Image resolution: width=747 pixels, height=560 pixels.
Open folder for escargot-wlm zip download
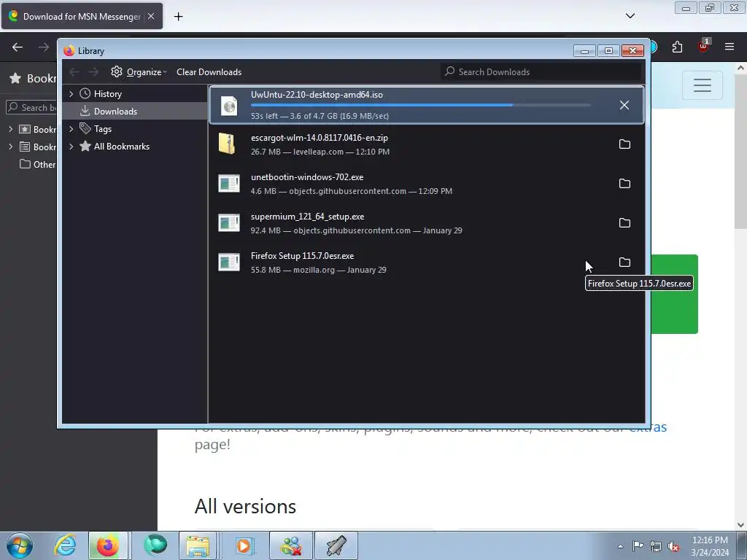[x=624, y=144]
